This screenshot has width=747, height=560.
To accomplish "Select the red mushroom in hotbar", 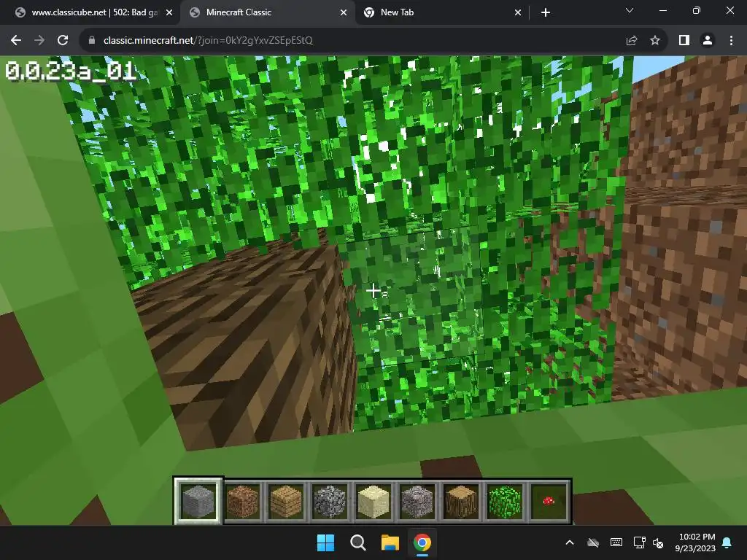I will [549, 502].
